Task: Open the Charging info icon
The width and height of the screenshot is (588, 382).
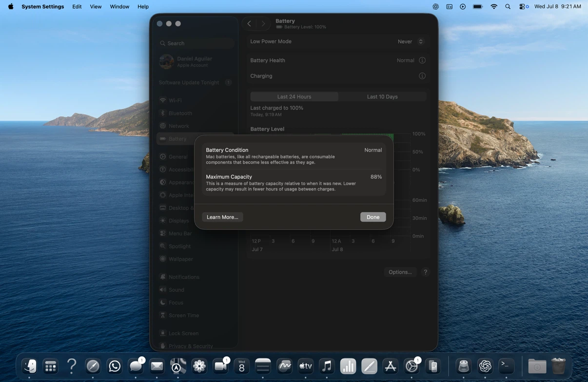Action: pos(422,76)
